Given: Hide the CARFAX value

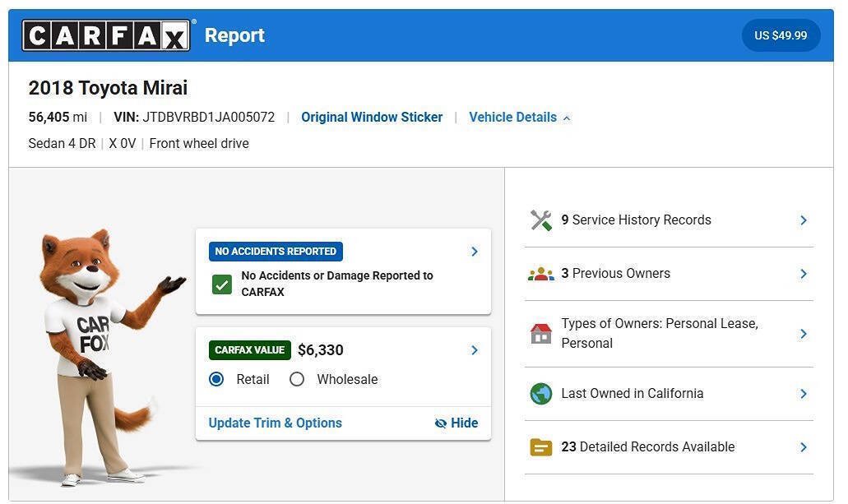Looking at the screenshot, I should (x=456, y=423).
